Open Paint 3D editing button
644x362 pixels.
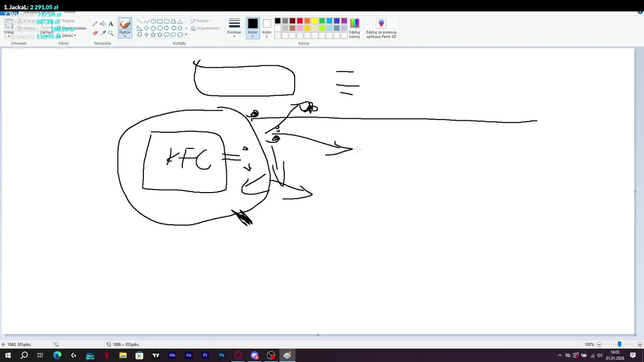tap(381, 28)
